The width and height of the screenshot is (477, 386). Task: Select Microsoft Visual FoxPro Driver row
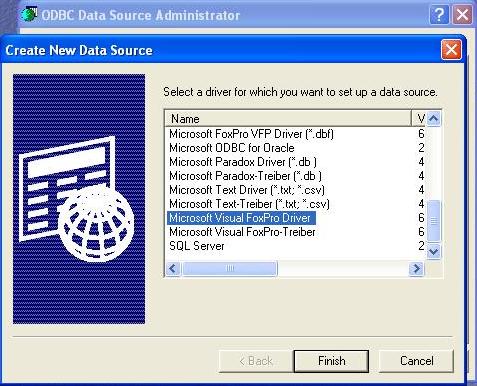[x=241, y=218]
